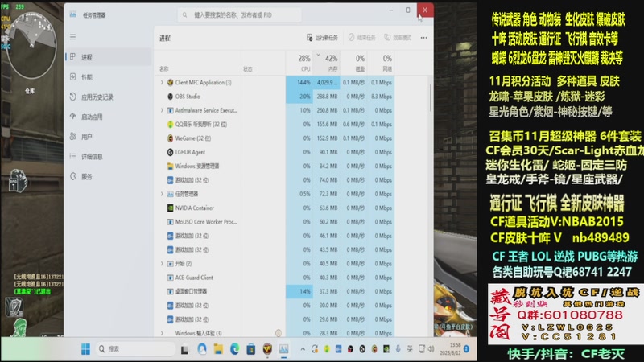Open the volume tray icon
This screenshot has width=644, height=362.
431,349
